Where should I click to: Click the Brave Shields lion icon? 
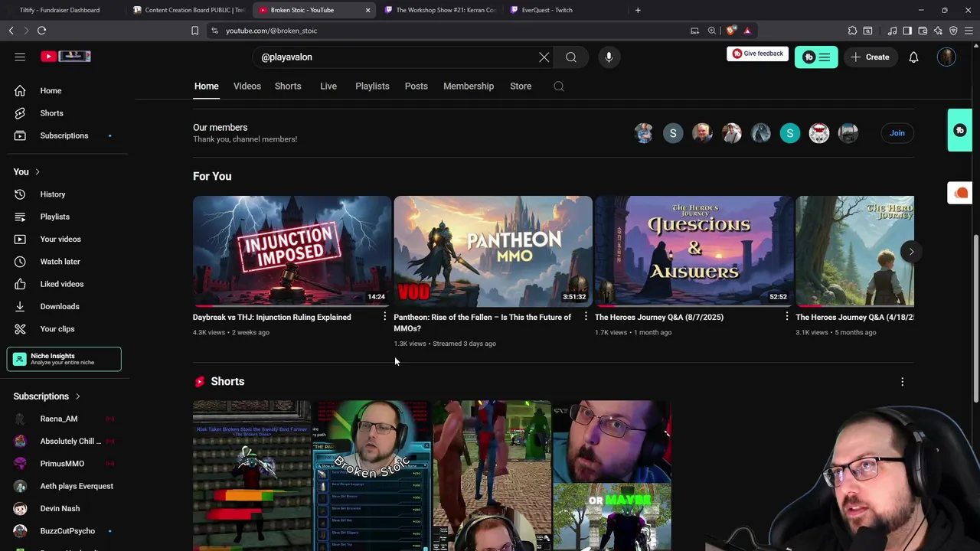731,31
